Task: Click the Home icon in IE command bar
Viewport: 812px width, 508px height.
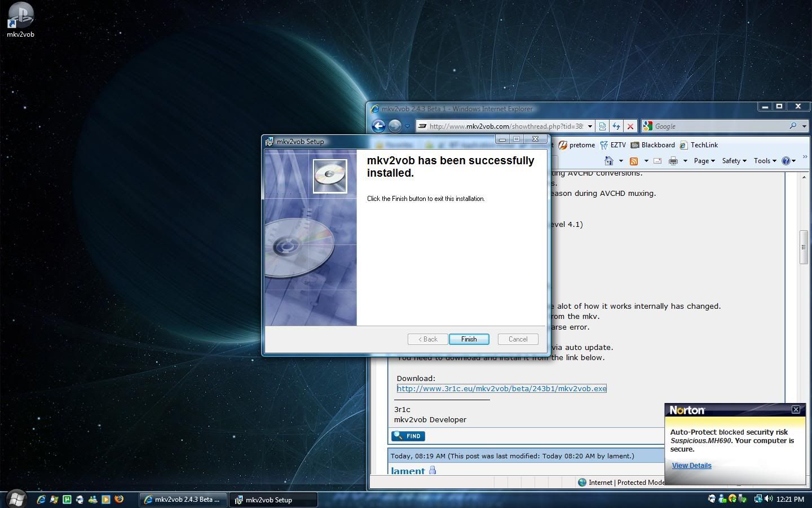Action: 608,161
